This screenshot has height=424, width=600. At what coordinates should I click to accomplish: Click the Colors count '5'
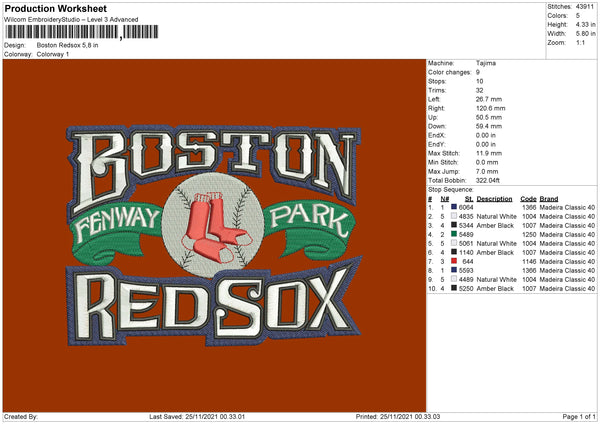click(x=578, y=16)
